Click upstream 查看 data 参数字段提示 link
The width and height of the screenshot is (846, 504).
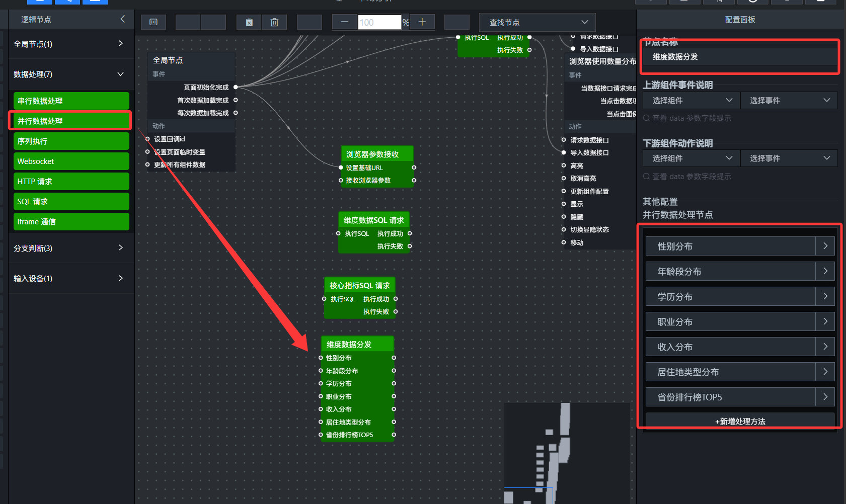[687, 118]
